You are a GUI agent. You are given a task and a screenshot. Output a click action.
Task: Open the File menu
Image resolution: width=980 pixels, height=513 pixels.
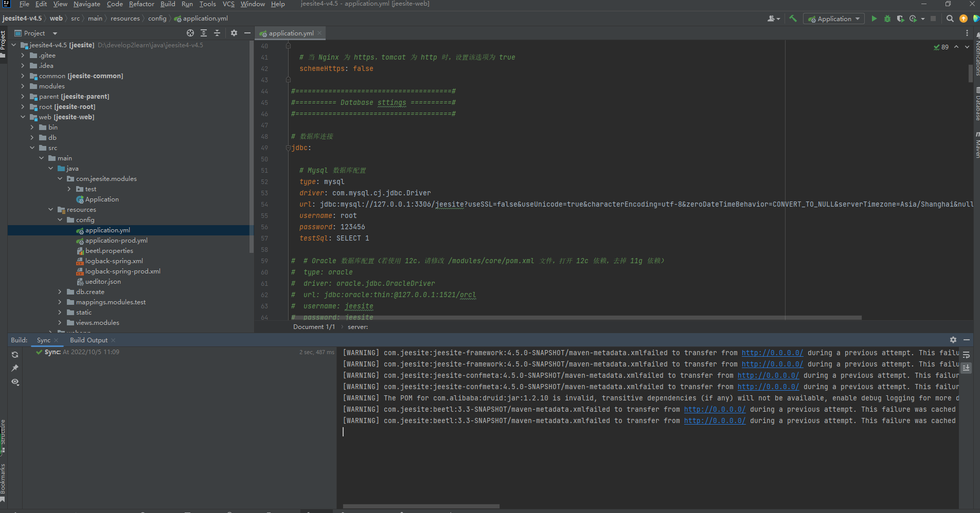pos(24,4)
